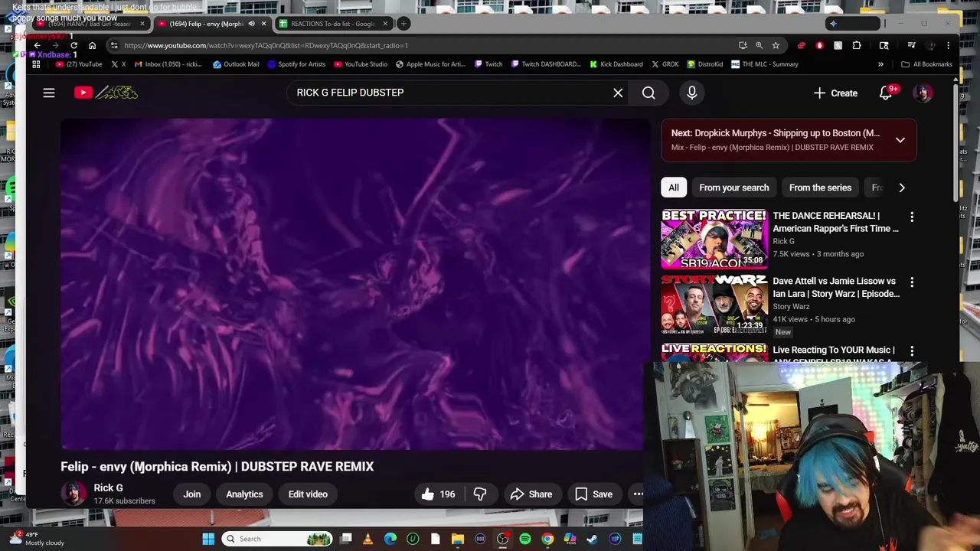This screenshot has height=551, width=980.
Task: Open the YouTube bookmark in bookmarks bar
Action: coord(77,64)
